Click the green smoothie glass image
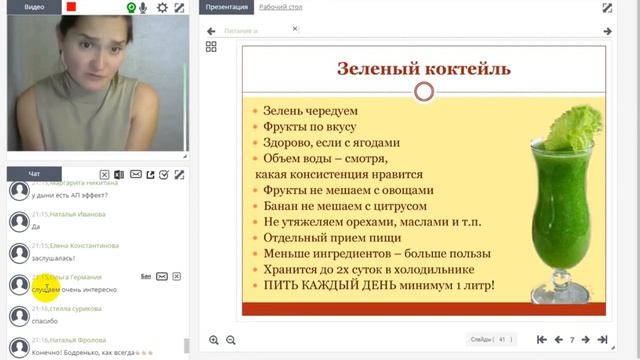Viewport: 640px width, 360px height. click(x=566, y=204)
